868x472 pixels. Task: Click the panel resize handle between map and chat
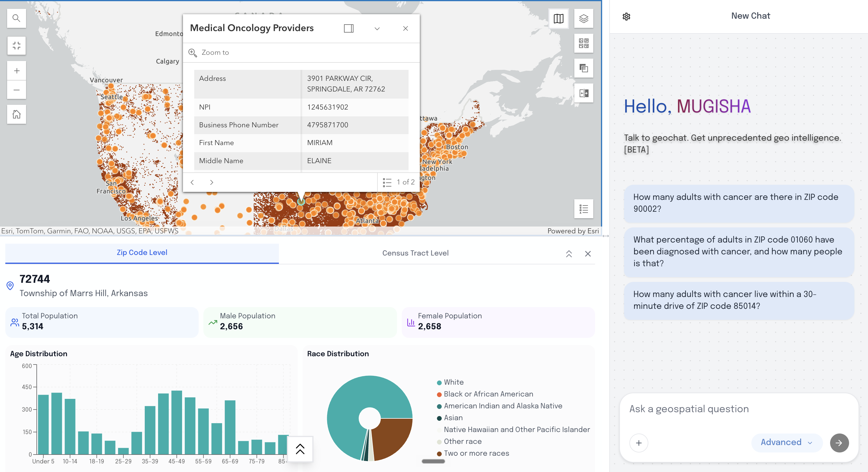(605, 236)
